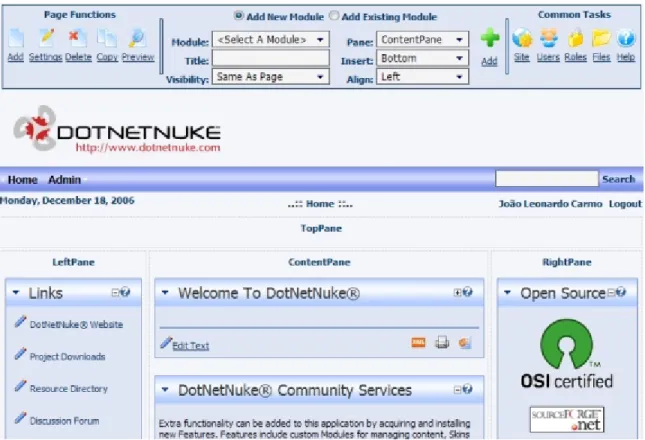The height and width of the screenshot is (440, 645).
Task: Open Discussion Forum link
Action: (65, 421)
